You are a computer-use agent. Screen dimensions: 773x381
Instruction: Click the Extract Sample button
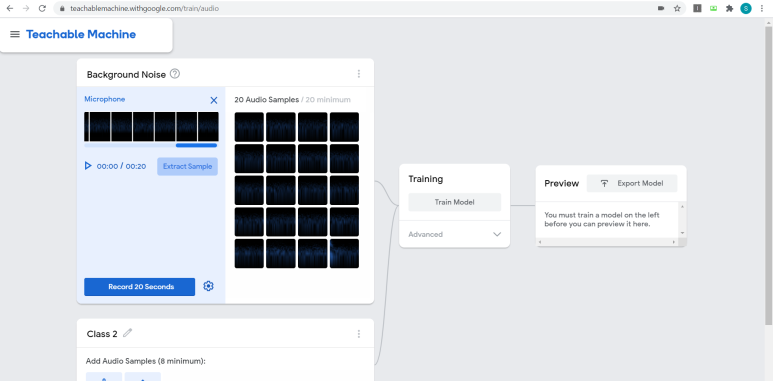187,167
